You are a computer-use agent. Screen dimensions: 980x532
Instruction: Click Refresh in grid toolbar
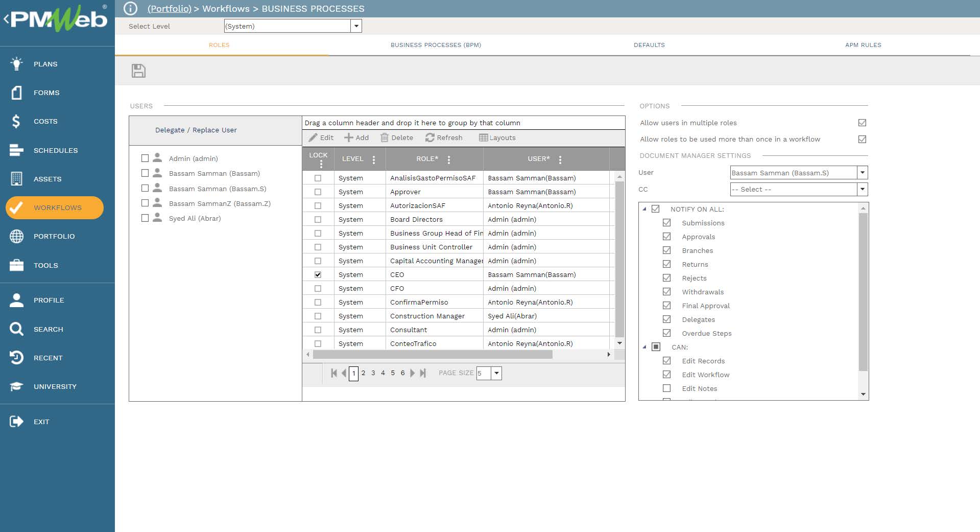coord(444,137)
